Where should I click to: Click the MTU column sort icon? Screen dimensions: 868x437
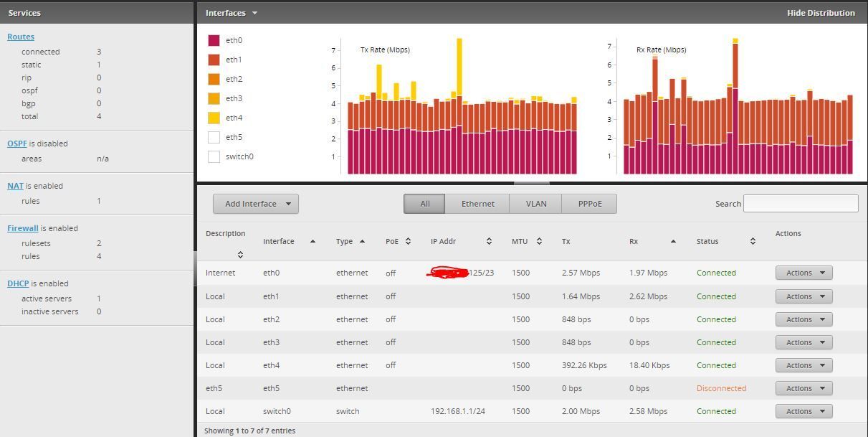point(539,242)
